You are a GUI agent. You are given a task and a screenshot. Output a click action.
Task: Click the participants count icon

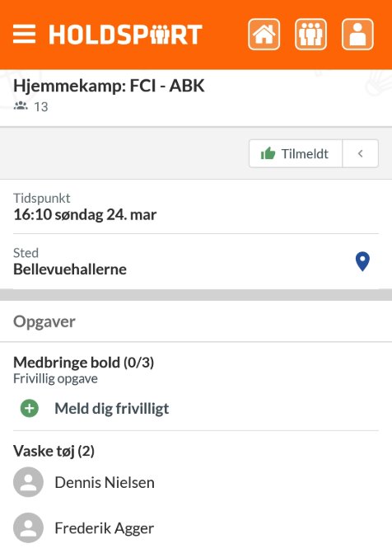tap(21, 105)
